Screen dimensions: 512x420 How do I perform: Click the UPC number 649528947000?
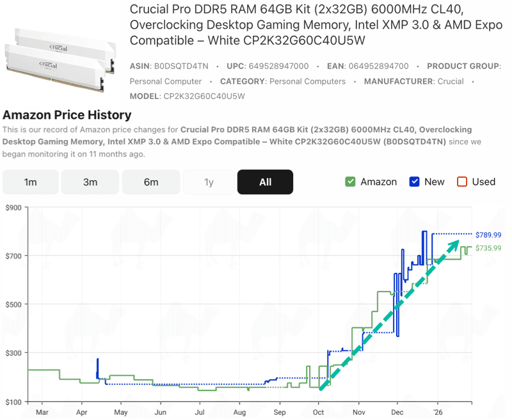[278, 66]
